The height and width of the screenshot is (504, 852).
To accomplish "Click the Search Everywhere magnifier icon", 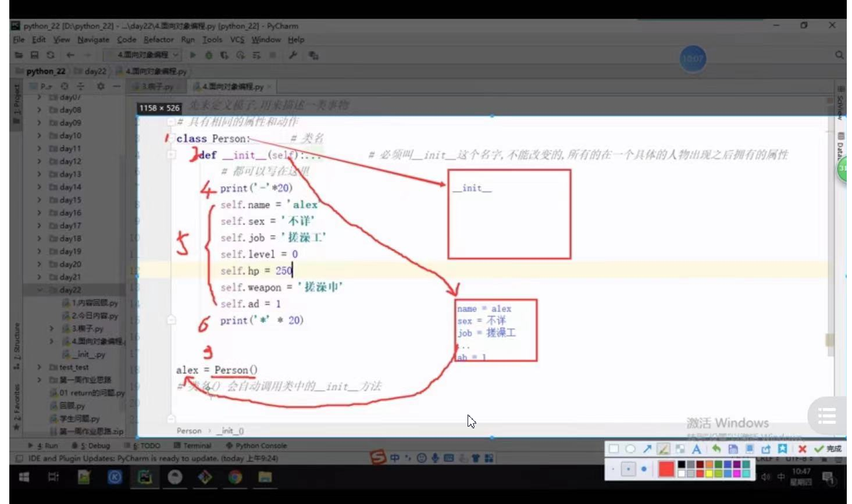I will point(839,55).
